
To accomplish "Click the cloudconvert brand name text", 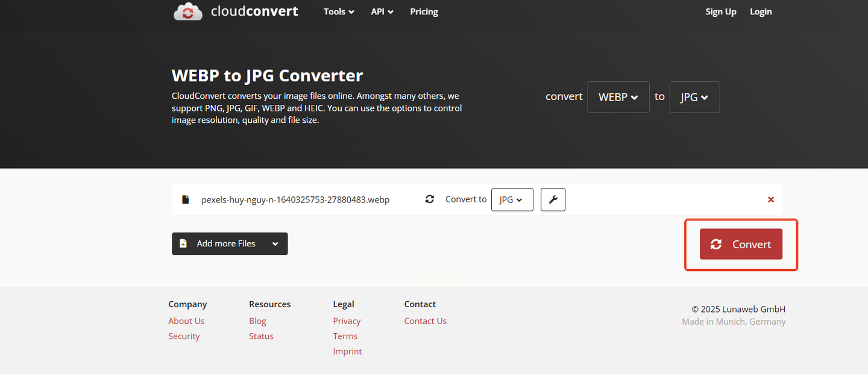I will click(254, 11).
